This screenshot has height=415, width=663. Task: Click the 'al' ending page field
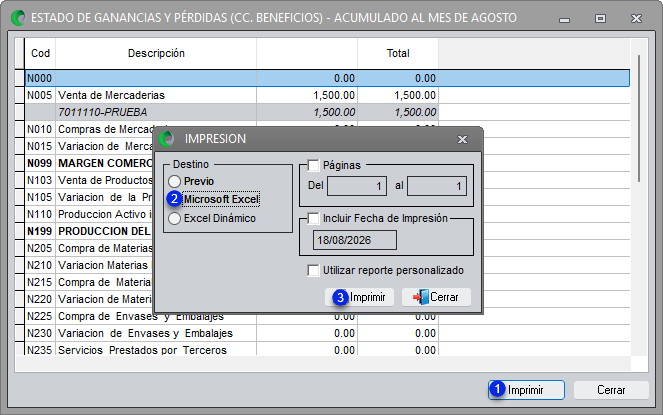(437, 186)
